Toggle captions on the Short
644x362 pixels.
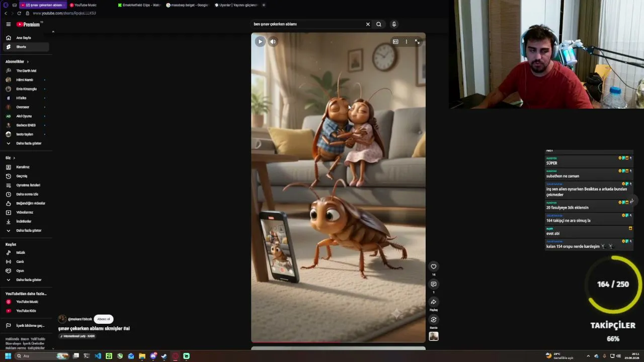(395, 42)
